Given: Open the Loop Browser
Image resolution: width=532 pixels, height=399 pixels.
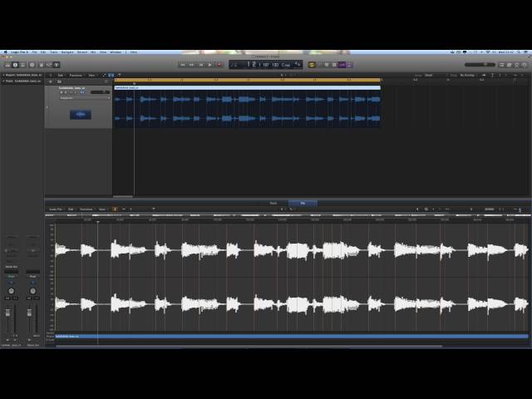Looking at the screenshot, I should coord(517,65).
